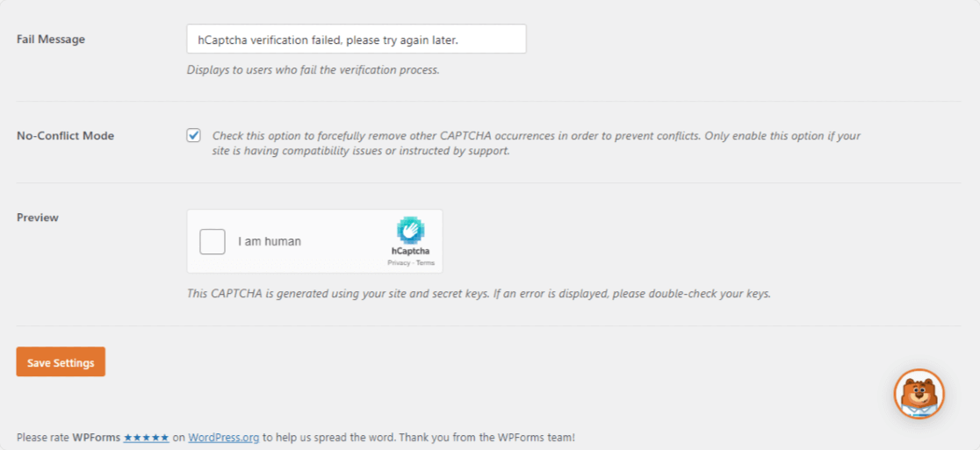The image size is (980, 450).
Task: Click the No-Conflict Mode option description text
Action: pyautogui.click(x=537, y=144)
